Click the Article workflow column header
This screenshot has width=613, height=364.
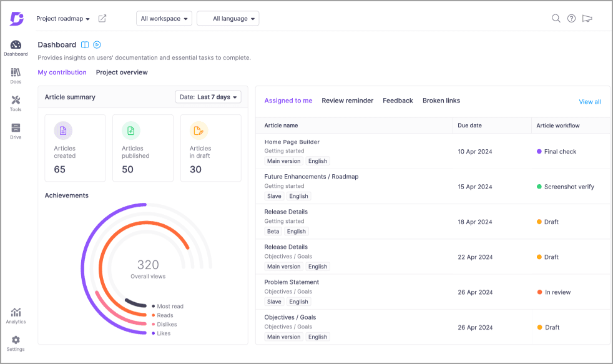pyautogui.click(x=558, y=125)
